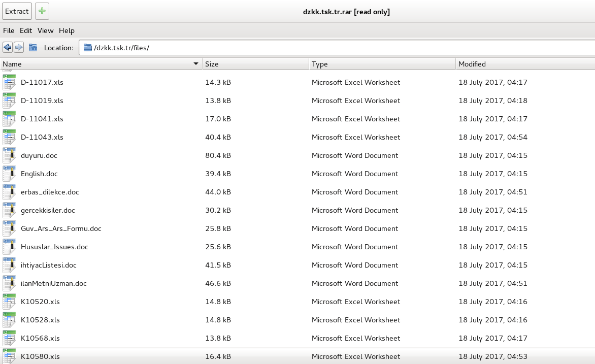Screen dimensions: 595x364
Task: Click the Extract button
Action: coord(17,11)
